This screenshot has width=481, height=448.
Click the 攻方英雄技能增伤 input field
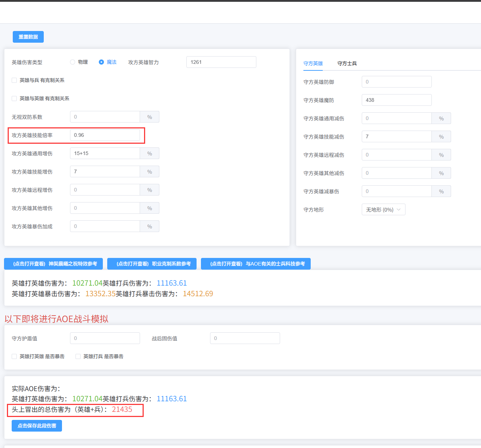pos(105,171)
